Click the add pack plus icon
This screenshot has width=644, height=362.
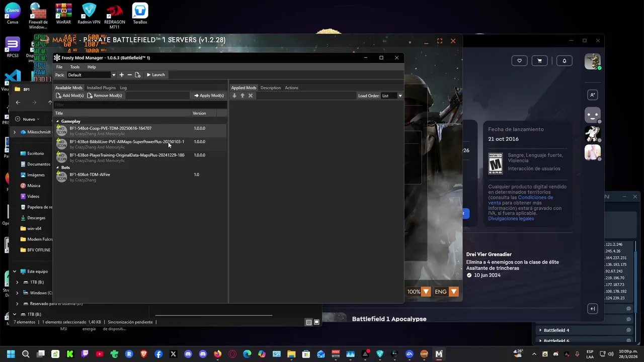pos(121,75)
